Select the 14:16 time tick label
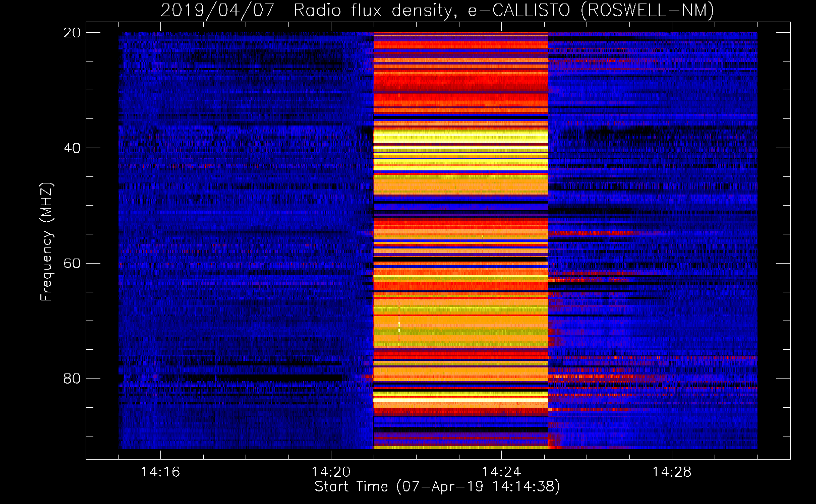This screenshot has height=504, width=816. [x=160, y=472]
